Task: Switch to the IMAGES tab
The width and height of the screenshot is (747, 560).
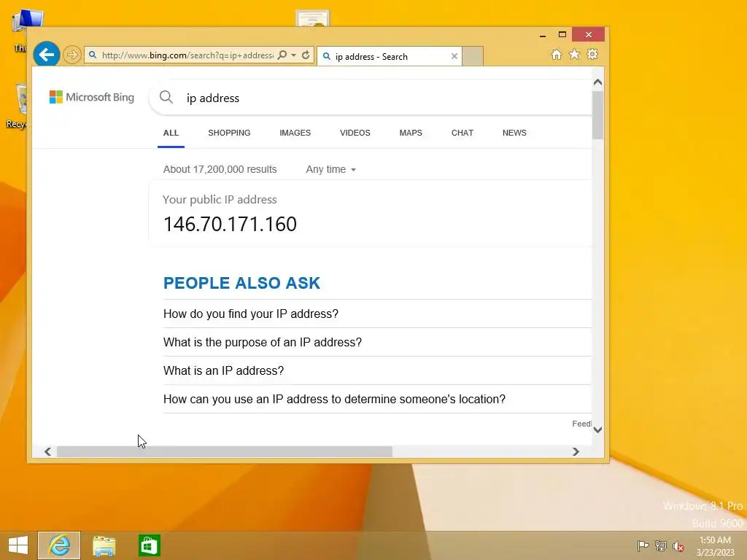Action: tap(295, 133)
